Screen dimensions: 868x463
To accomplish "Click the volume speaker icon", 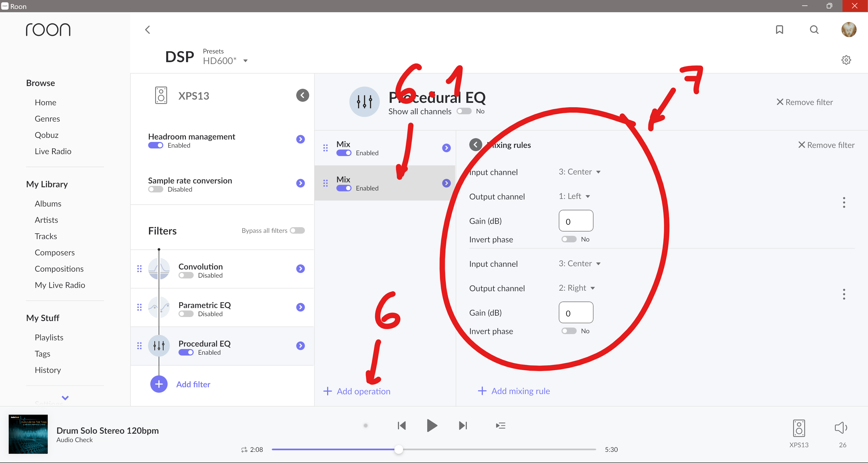I will tap(841, 428).
